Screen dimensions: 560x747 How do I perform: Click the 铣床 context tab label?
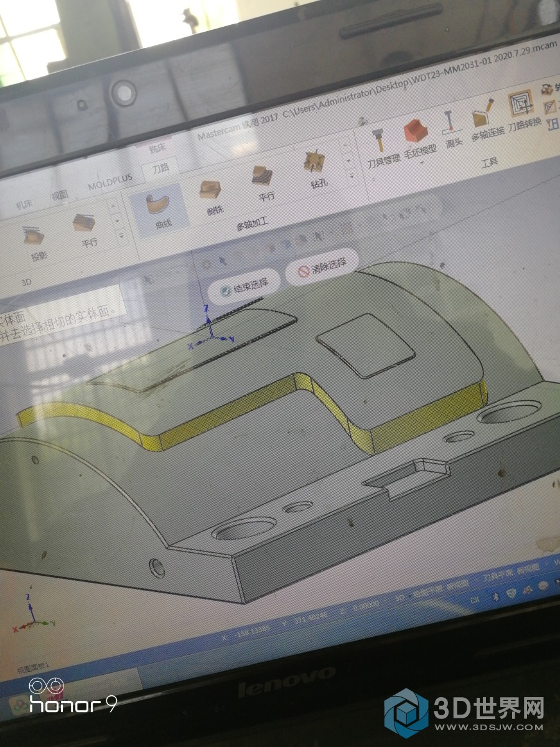[157, 149]
